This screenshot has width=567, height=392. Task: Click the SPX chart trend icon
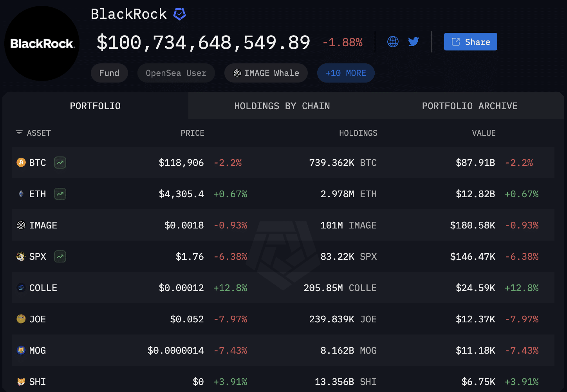(x=60, y=257)
